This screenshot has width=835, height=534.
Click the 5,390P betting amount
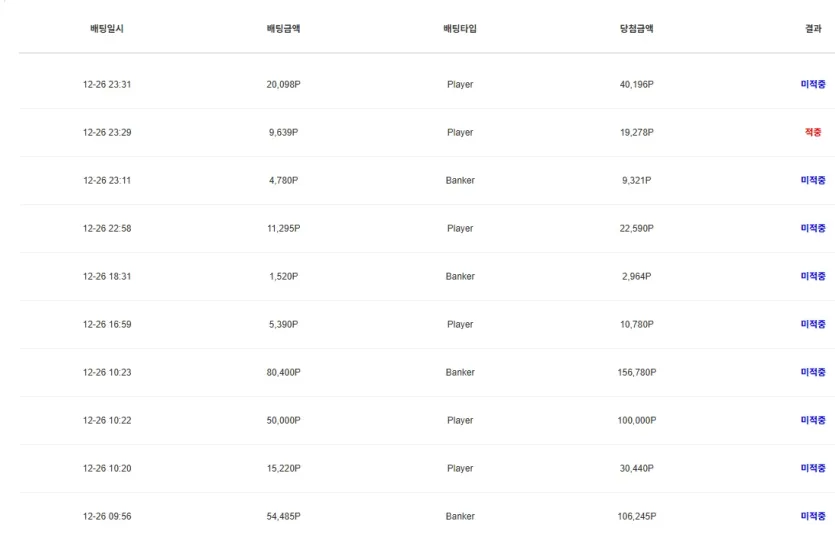point(284,325)
